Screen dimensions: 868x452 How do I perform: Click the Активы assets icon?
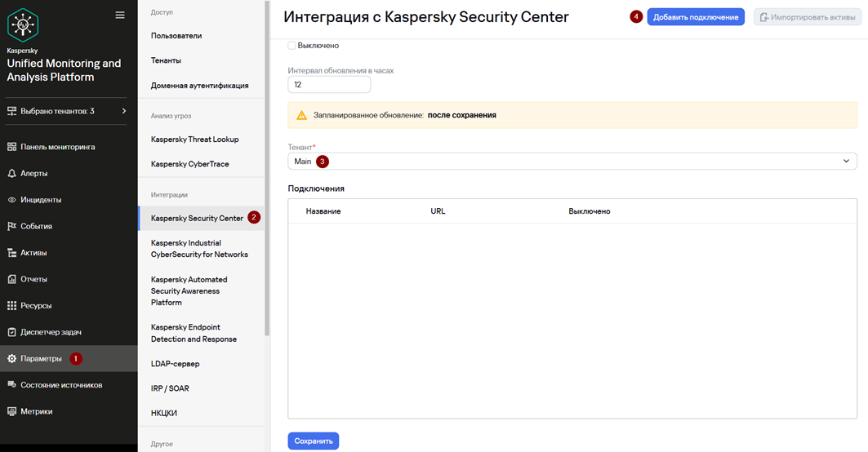11,253
